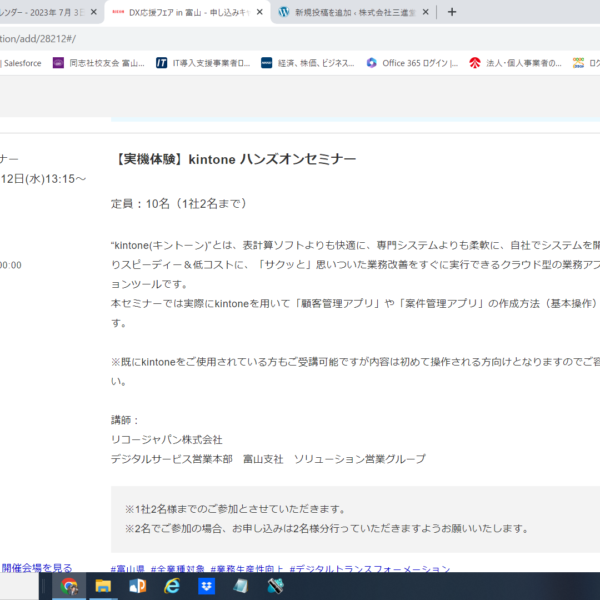This screenshot has height=600, width=600.
Task: Click the colorful icon of the last bookmark
Action: click(x=578, y=63)
